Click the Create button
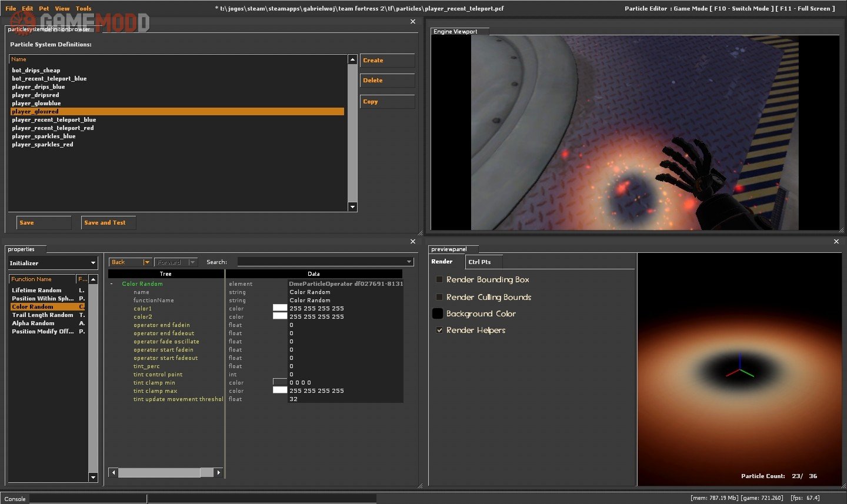847x504 pixels. coord(387,61)
